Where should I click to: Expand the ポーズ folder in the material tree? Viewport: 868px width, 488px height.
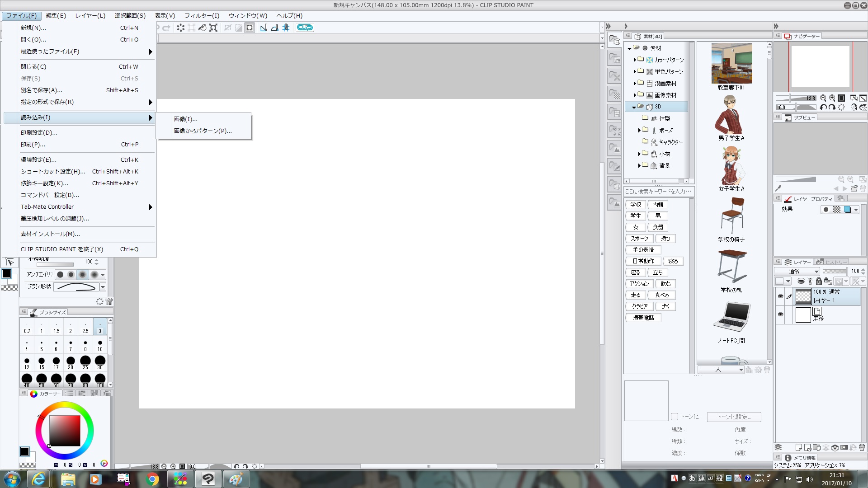coord(639,130)
